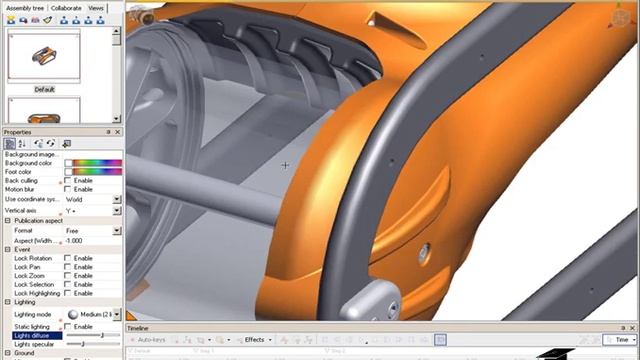Switch to the Views tab
640x360 pixels.
pyautogui.click(x=96, y=8)
